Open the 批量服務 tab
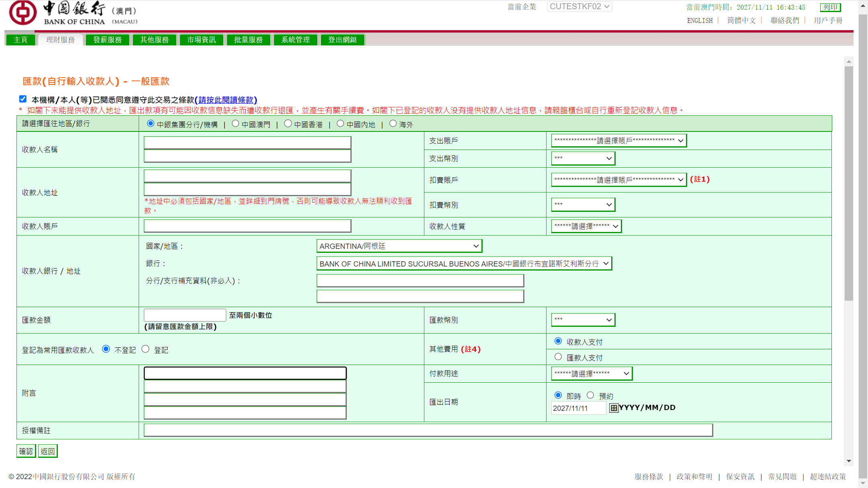The image size is (868, 488). coord(249,40)
